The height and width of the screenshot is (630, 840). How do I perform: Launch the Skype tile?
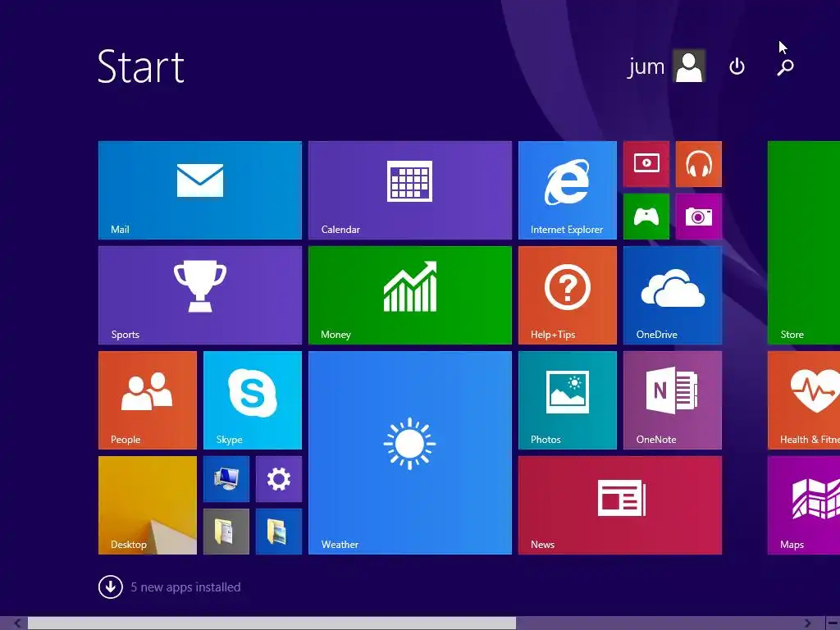click(x=253, y=400)
